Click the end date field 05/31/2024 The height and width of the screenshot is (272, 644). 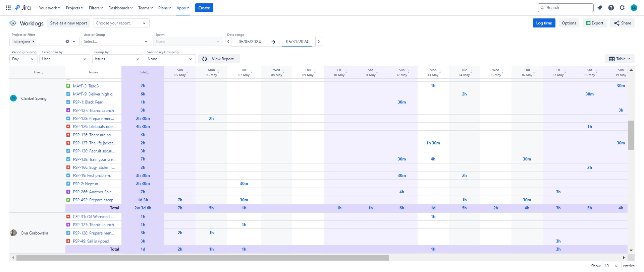[297, 42]
